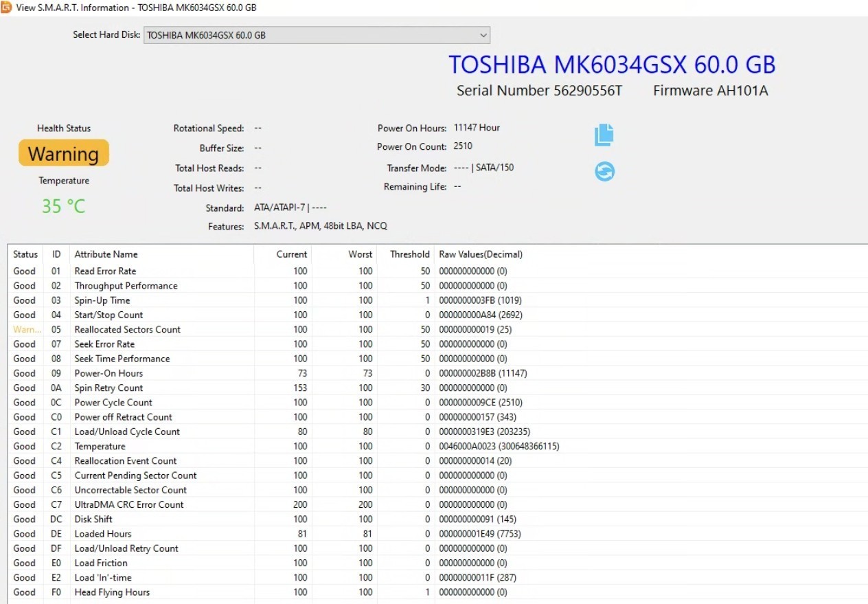Select the Power Cycle Count row
Screen dimensions: 868x604
coord(438,403)
